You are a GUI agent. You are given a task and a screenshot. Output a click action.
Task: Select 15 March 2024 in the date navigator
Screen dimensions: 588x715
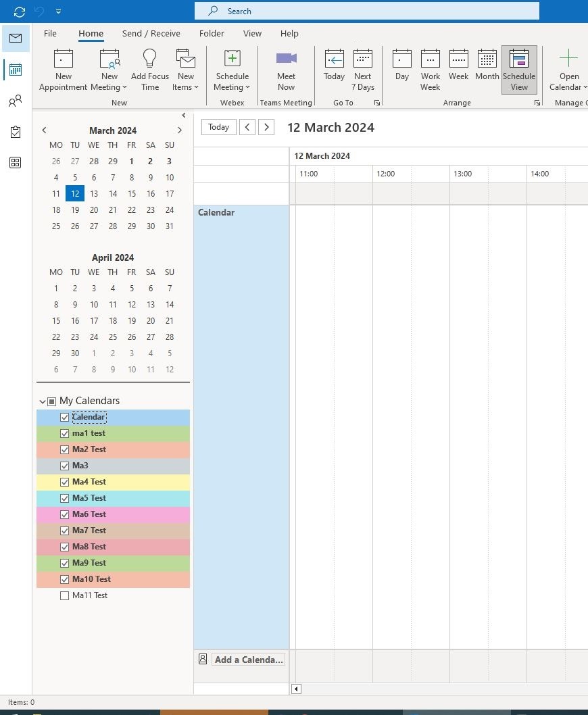pos(132,194)
